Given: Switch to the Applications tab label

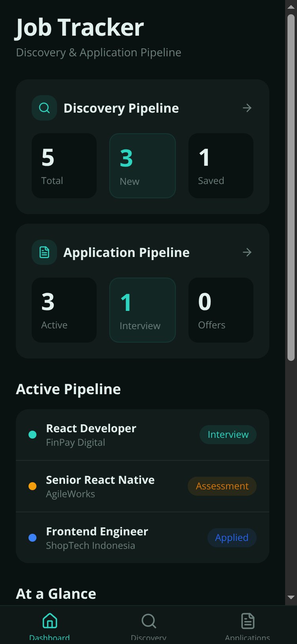Looking at the screenshot, I should pos(247,638).
